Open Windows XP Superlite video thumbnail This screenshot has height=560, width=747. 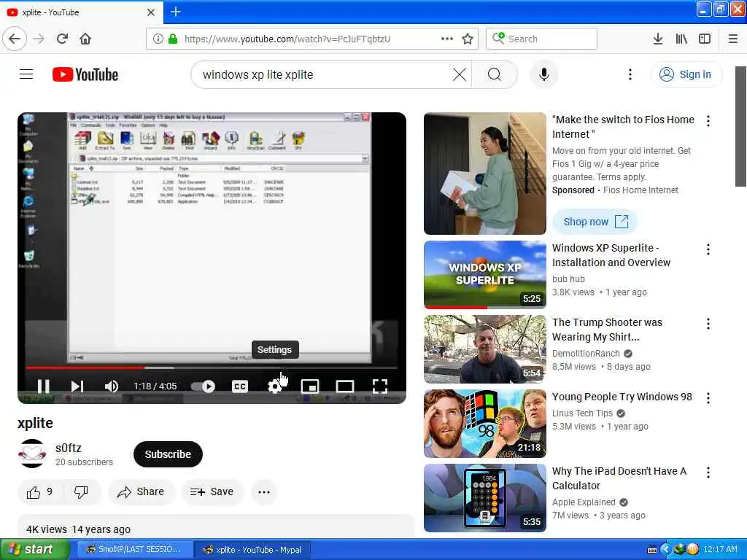[x=485, y=275]
